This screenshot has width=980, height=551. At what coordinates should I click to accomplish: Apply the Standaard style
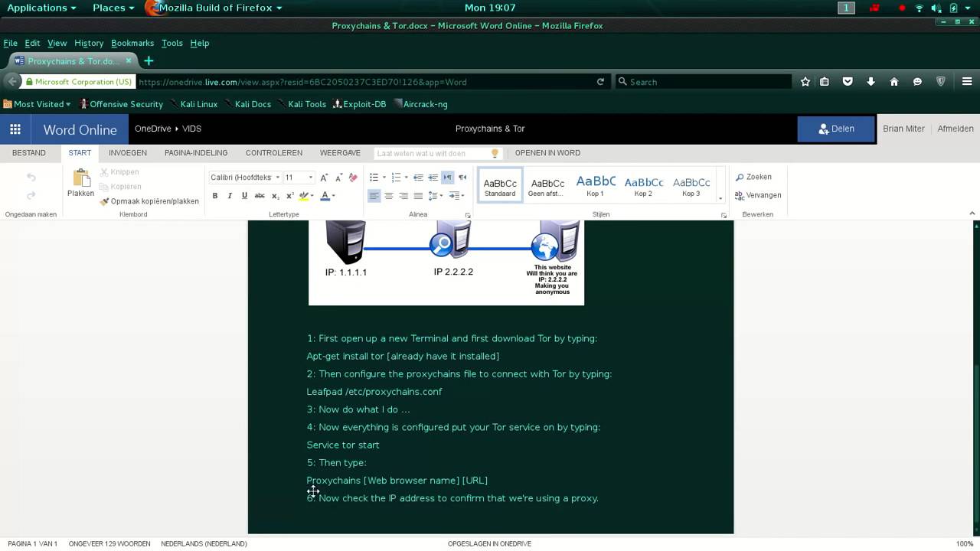pyautogui.click(x=500, y=184)
